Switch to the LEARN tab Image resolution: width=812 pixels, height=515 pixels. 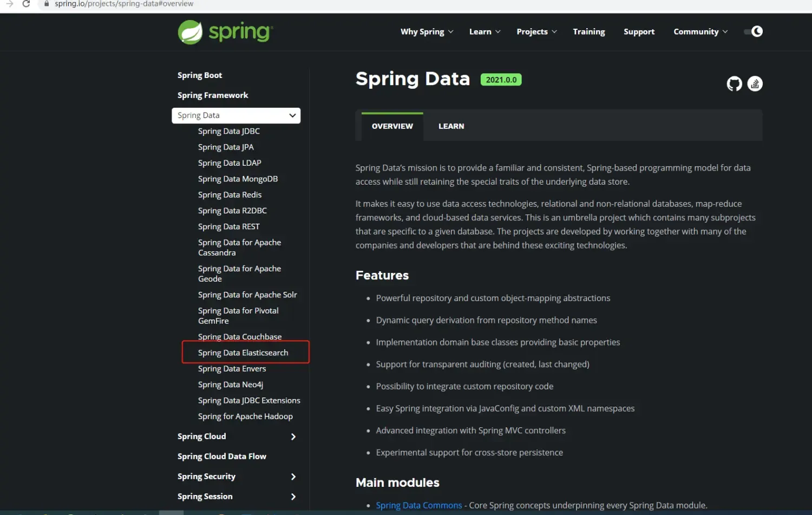451,126
